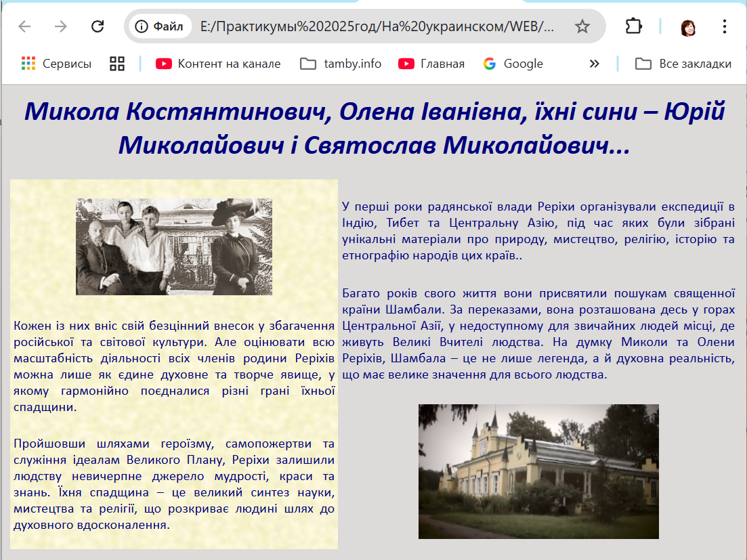This screenshot has height=560, width=747.
Task: Click the yellow manor house photo
Action: 538,471
